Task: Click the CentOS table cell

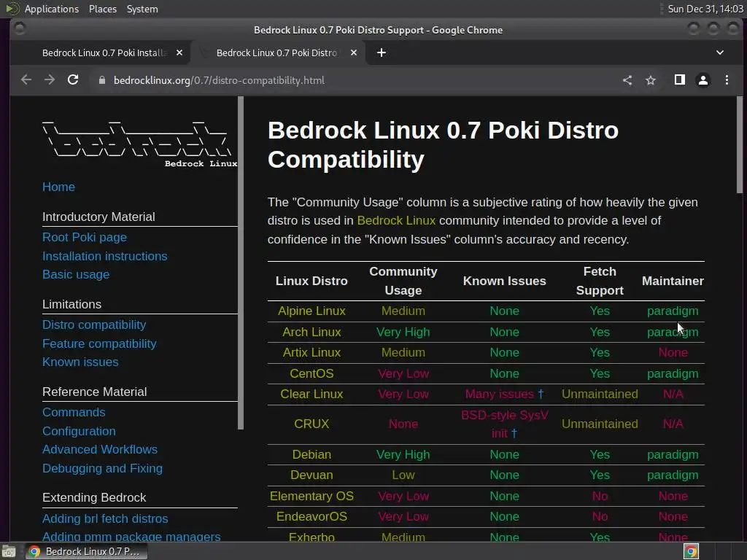Action: (311, 373)
